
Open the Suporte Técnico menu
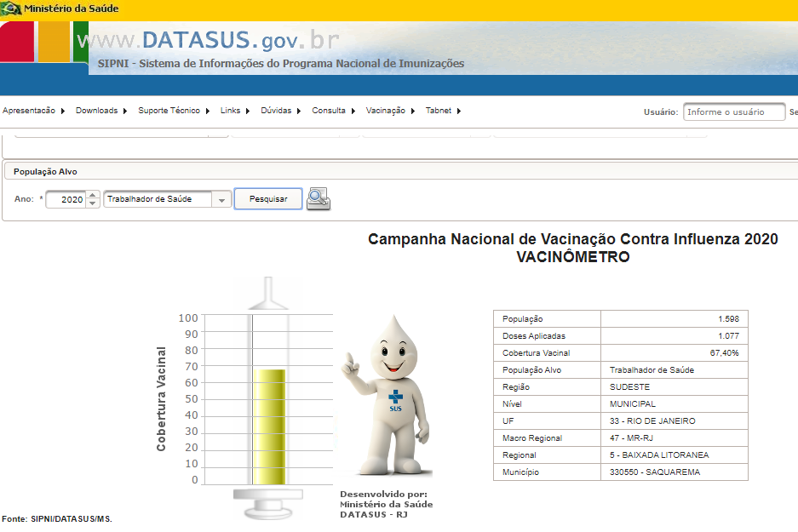174,111
